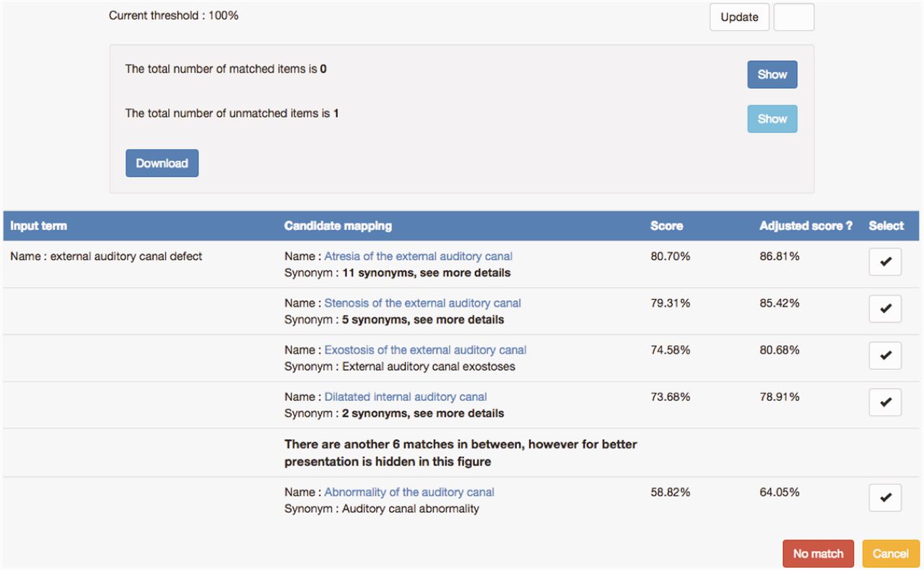The height and width of the screenshot is (570, 924).
Task: Select the Dilatated internal auditory canal checkmark
Action: point(885,402)
